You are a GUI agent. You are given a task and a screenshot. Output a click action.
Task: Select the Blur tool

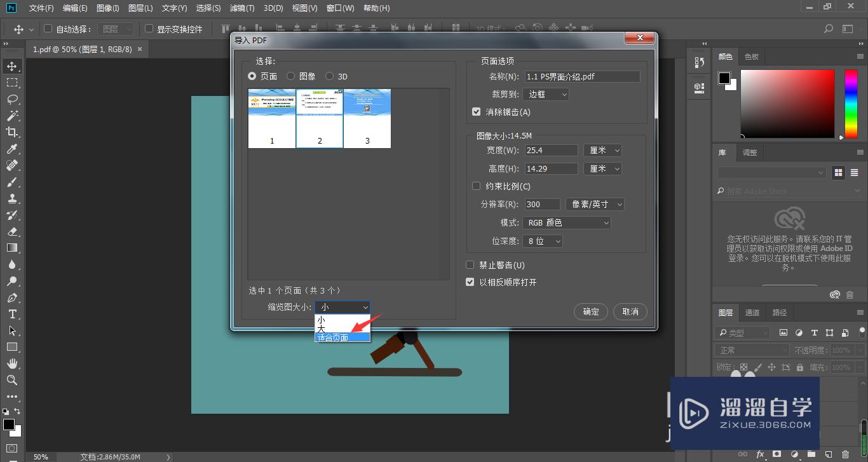pos(12,264)
